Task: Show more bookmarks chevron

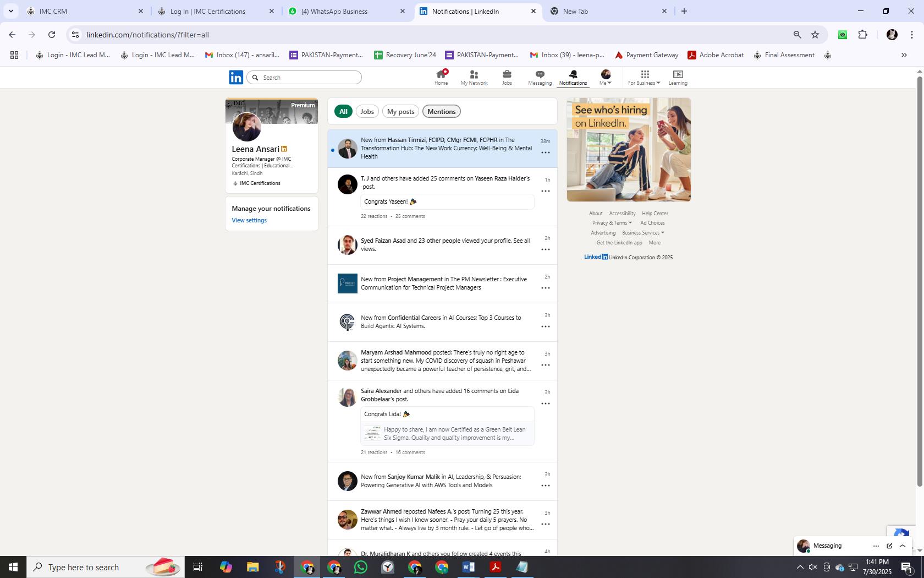Action: coord(904,55)
